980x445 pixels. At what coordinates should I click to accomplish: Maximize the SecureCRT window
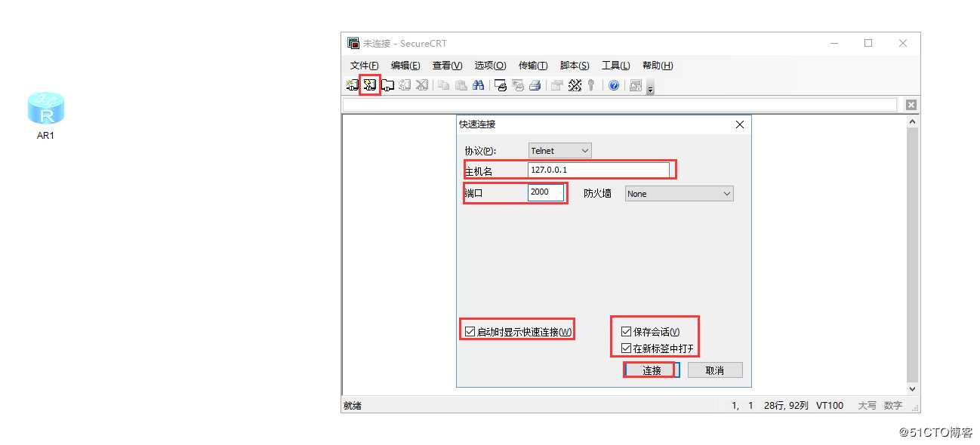(868, 44)
